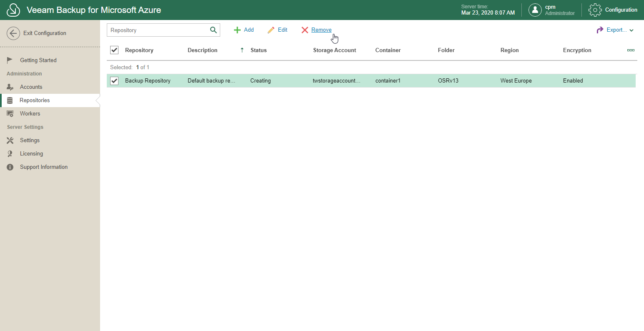Click the Export... button text
This screenshot has width=644, height=331.
(616, 30)
